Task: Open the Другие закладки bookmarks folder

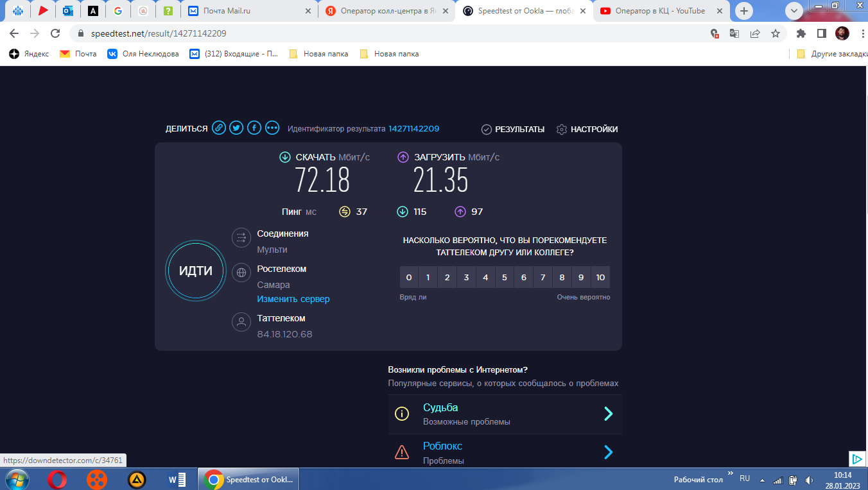Action: (832, 54)
